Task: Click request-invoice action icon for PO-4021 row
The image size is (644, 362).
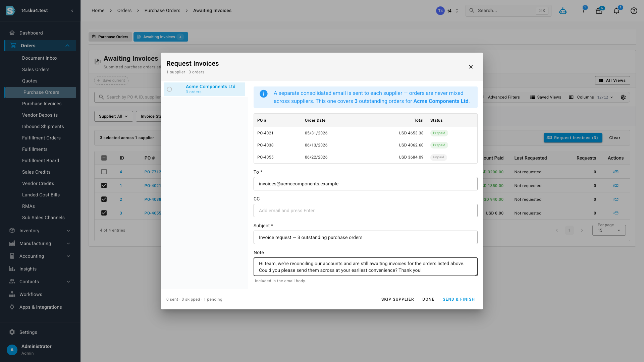Action: [x=616, y=186]
